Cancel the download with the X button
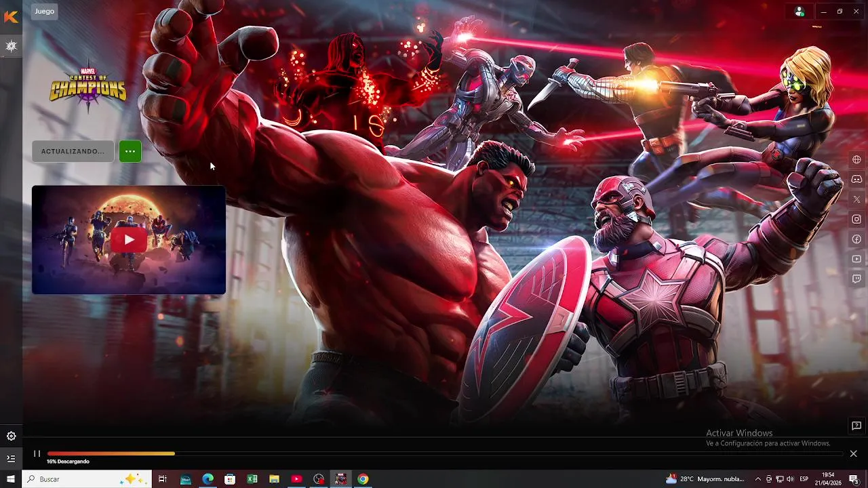 tap(853, 453)
